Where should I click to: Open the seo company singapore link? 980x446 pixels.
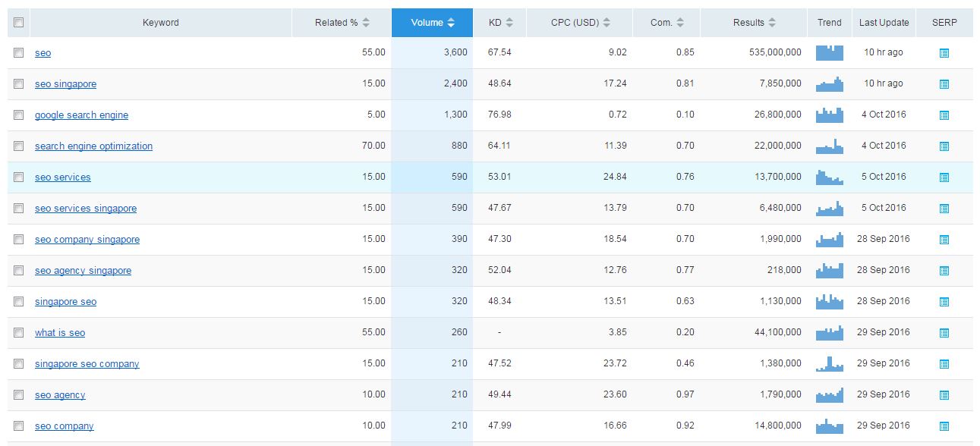coord(87,240)
